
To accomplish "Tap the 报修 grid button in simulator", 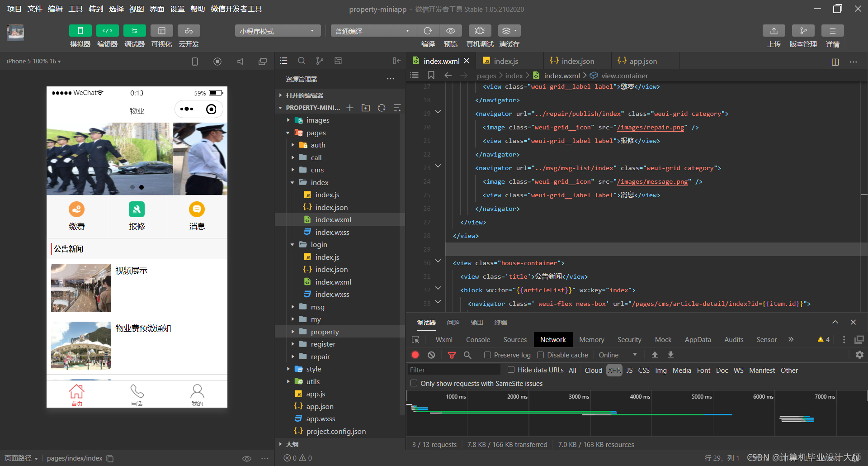I will 137,216.
